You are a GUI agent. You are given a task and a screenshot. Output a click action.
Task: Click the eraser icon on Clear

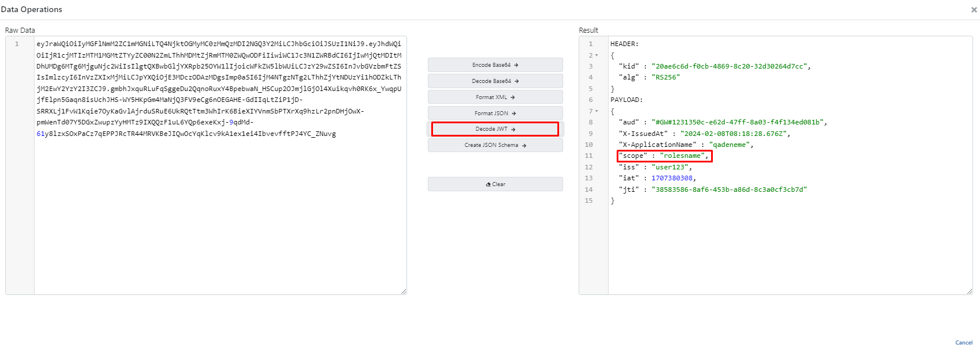coord(488,184)
